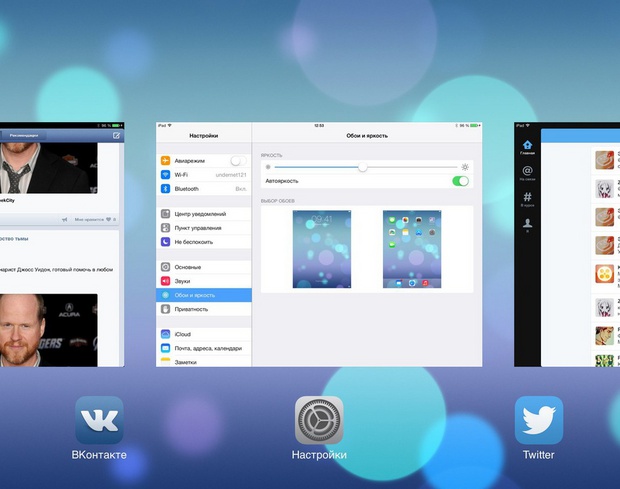Tap the Twitter Me profile icon

(527, 223)
